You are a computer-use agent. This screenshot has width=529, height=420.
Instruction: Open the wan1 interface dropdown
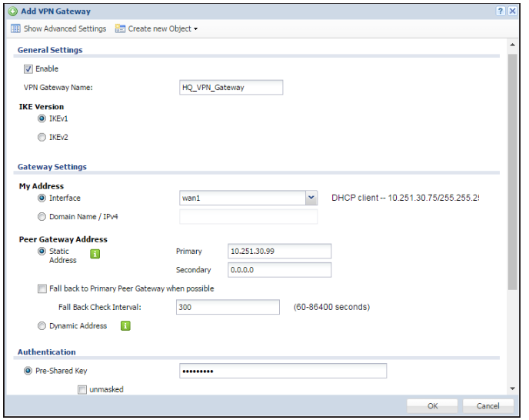pos(311,198)
